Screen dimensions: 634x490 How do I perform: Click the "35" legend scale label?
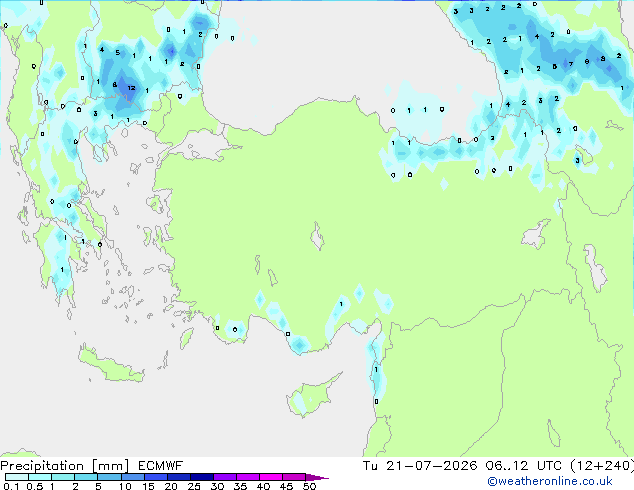pyautogui.click(x=240, y=486)
